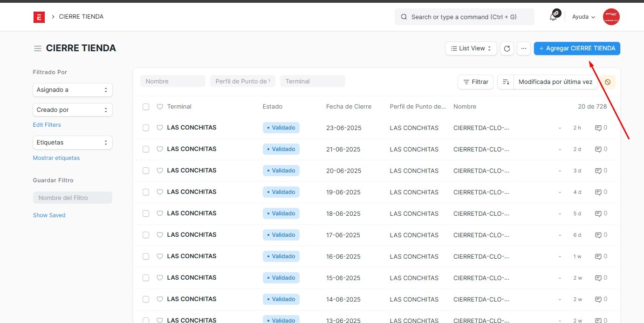Check the select-all header checkbox
The width and height of the screenshot is (644, 323).
pos(146,107)
